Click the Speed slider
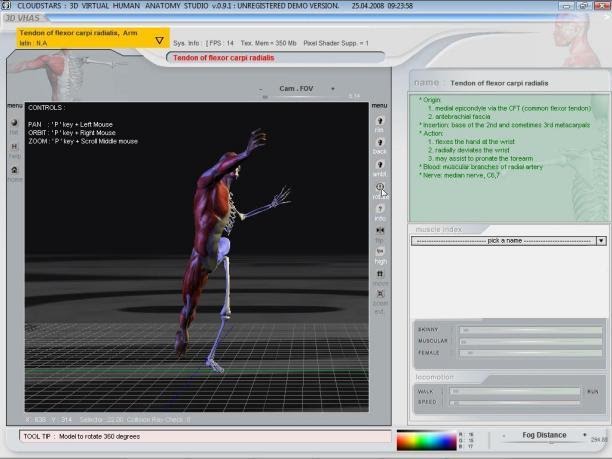The height and width of the screenshot is (459, 612). tap(514, 402)
